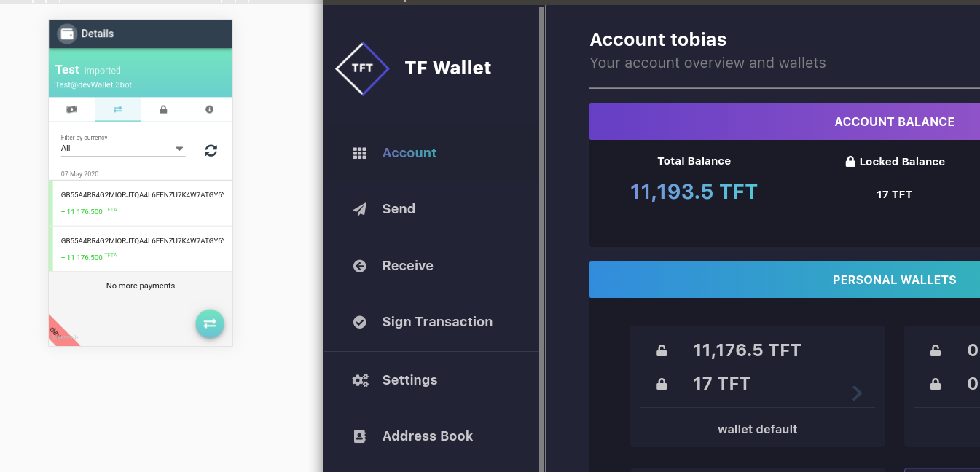Switch to the Receive section
980x472 pixels.
408,265
